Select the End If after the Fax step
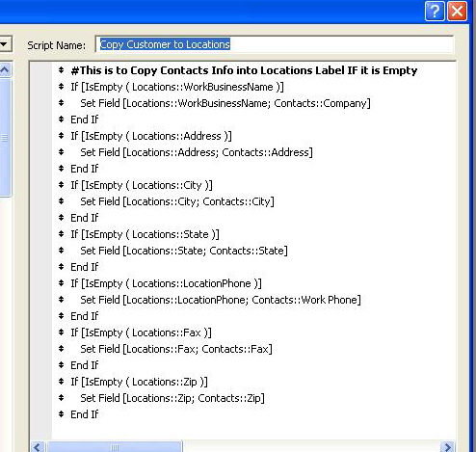 tap(85, 365)
